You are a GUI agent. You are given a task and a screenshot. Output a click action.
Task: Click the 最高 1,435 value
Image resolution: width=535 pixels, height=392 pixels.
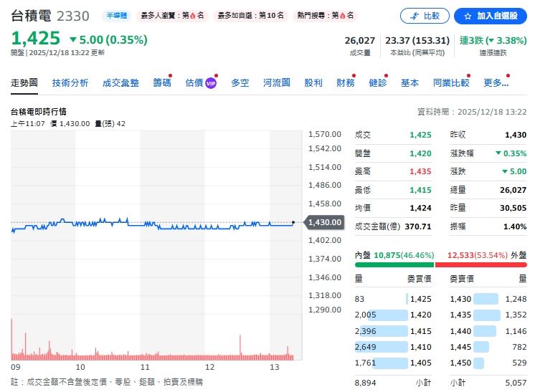tap(420, 171)
